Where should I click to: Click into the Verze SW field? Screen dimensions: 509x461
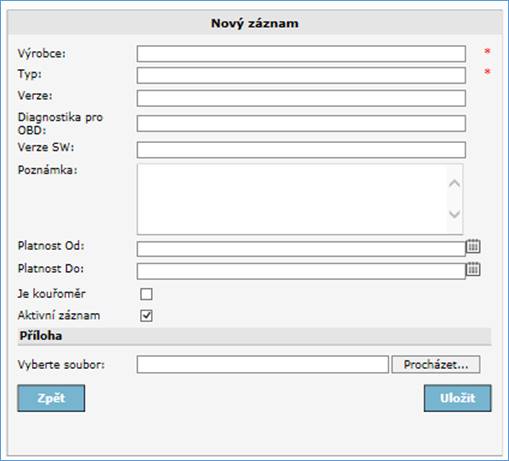pos(301,150)
